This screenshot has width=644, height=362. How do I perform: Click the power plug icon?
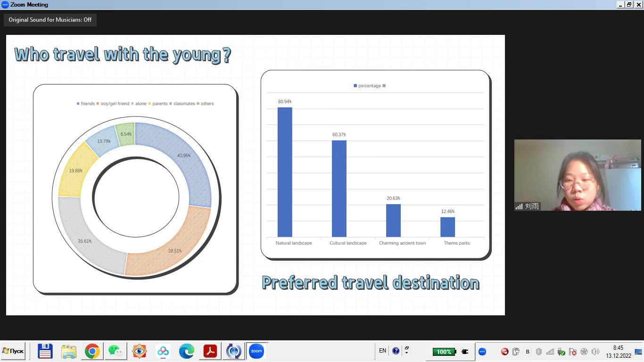465,352
